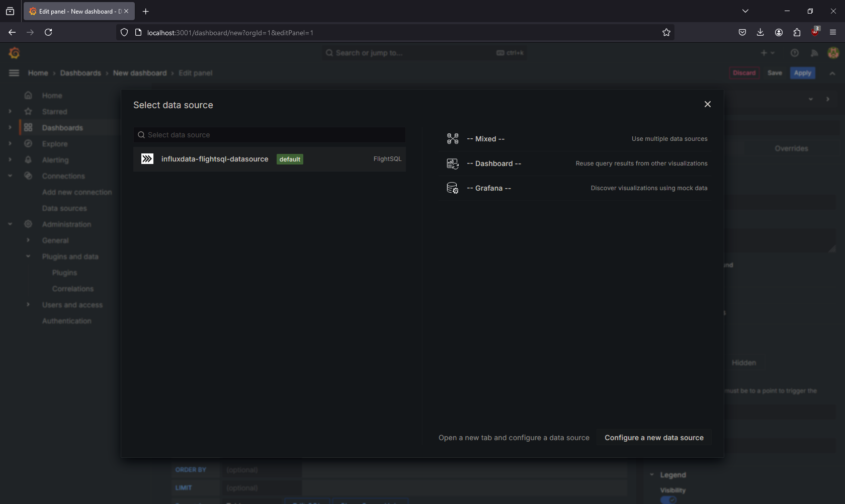
Task: Reload the current browser page
Action: pyautogui.click(x=48, y=33)
